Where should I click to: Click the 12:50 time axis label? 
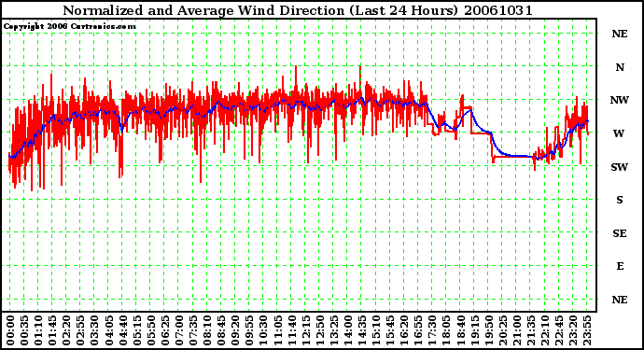pyautogui.click(x=320, y=330)
